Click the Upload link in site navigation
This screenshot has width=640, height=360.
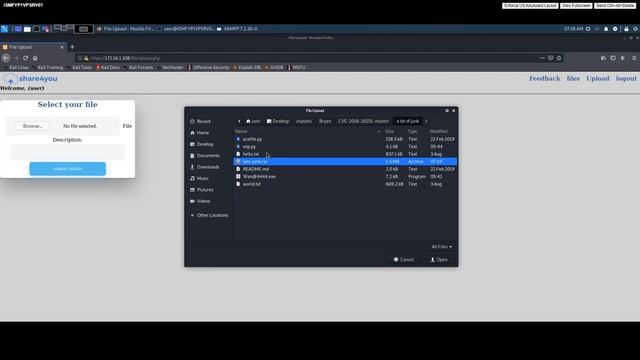(598, 78)
